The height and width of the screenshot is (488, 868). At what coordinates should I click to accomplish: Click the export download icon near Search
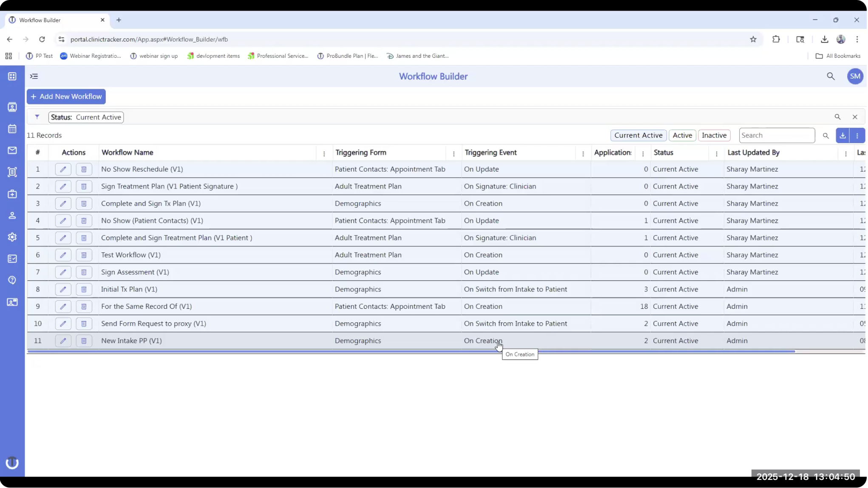843,135
